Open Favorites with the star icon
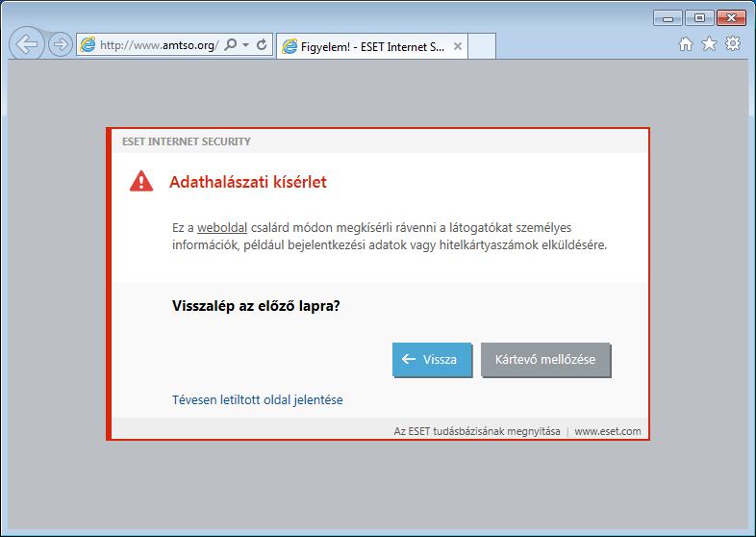This screenshot has height=537, width=756. (709, 44)
